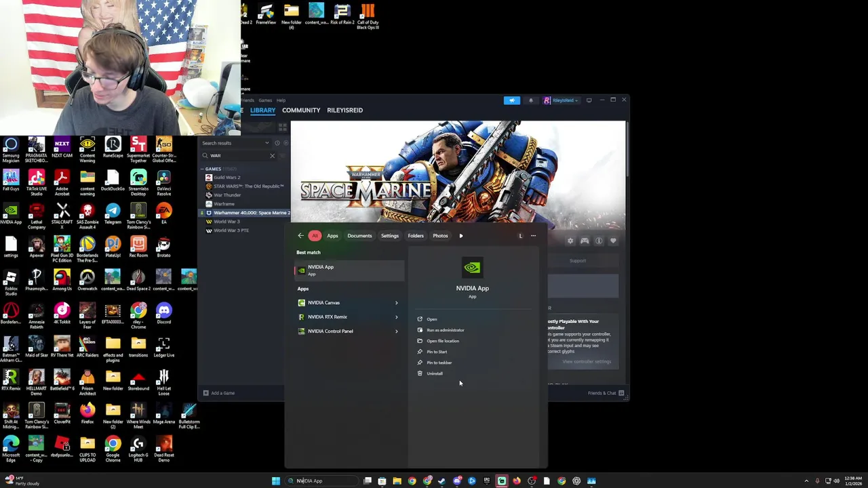
Task: Select the Documents search filter
Action: pos(359,236)
